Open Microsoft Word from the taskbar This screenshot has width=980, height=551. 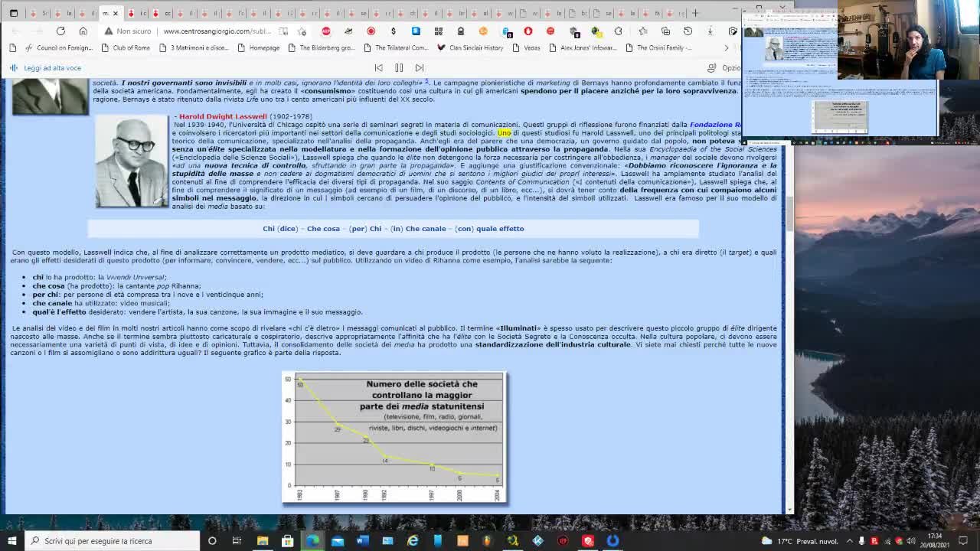pos(363,541)
